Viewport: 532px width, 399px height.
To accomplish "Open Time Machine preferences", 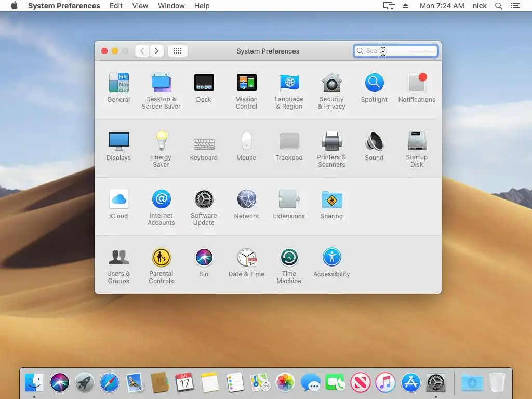I will 289,266.
